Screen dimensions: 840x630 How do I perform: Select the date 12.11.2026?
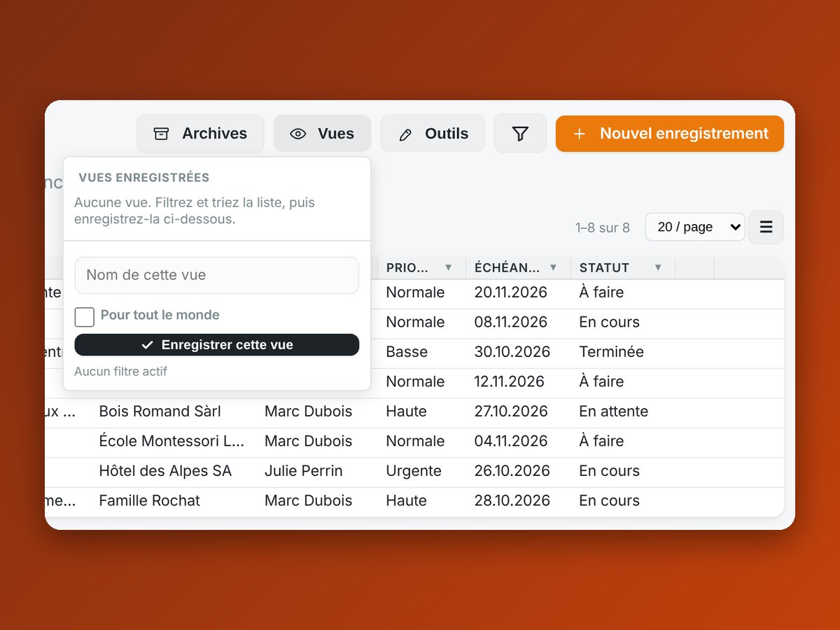(510, 381)
